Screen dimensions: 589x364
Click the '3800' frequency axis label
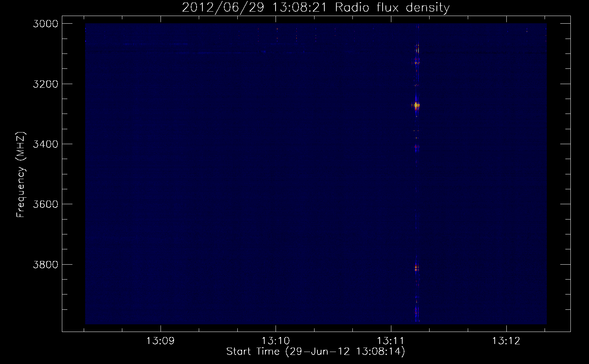tap(46, 264)
